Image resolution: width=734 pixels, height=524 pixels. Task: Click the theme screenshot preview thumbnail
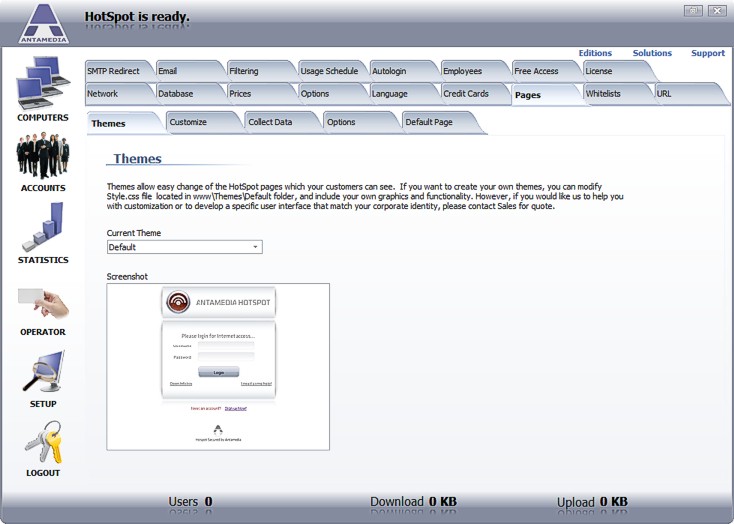click(218, 367)
